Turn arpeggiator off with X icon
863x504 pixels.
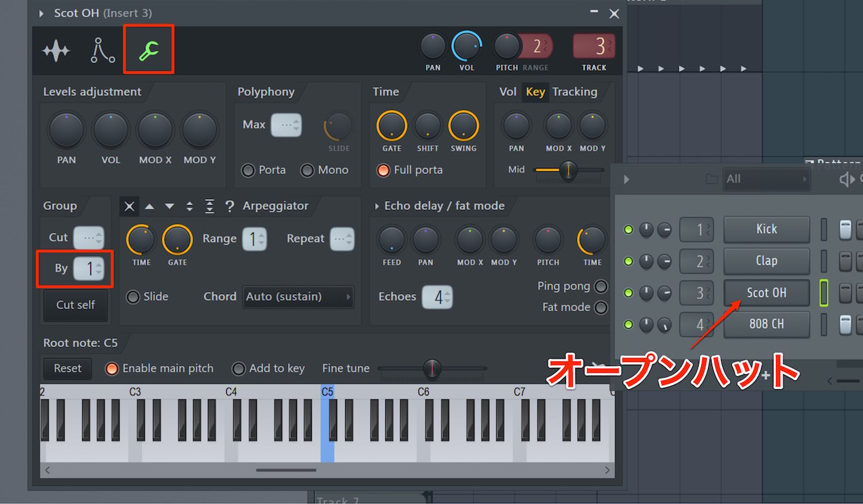tap(130, 206)
